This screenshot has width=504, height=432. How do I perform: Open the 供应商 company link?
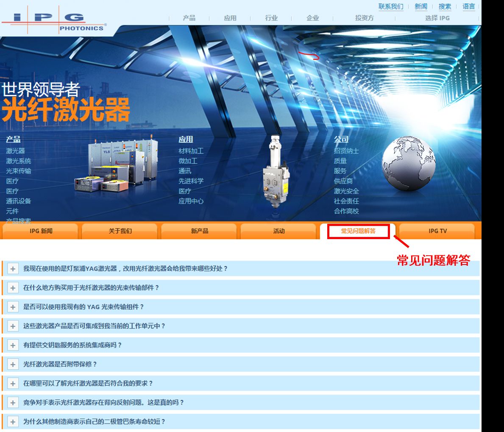pyautogui.click(x=343, y=181)
